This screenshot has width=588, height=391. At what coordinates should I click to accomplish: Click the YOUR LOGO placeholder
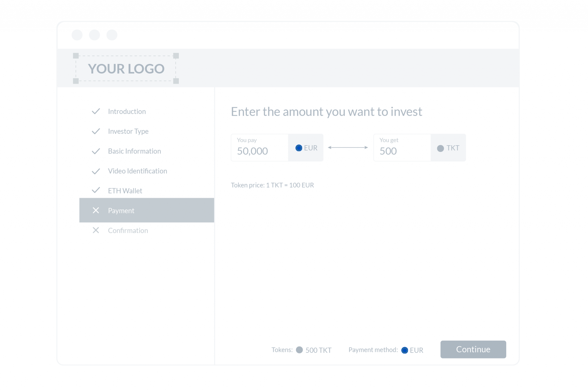[x=126, y=69]
